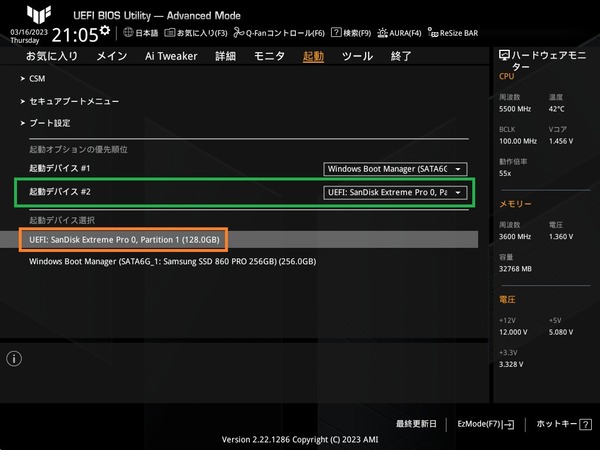Switch to ツール tab
Viewport: 600px width, 450px height.
pyautogui.click(x=357, y=56)
